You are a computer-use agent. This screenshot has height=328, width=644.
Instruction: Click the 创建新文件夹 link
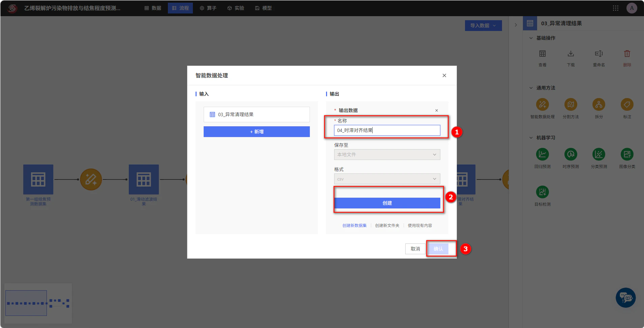tap(387, 226)
